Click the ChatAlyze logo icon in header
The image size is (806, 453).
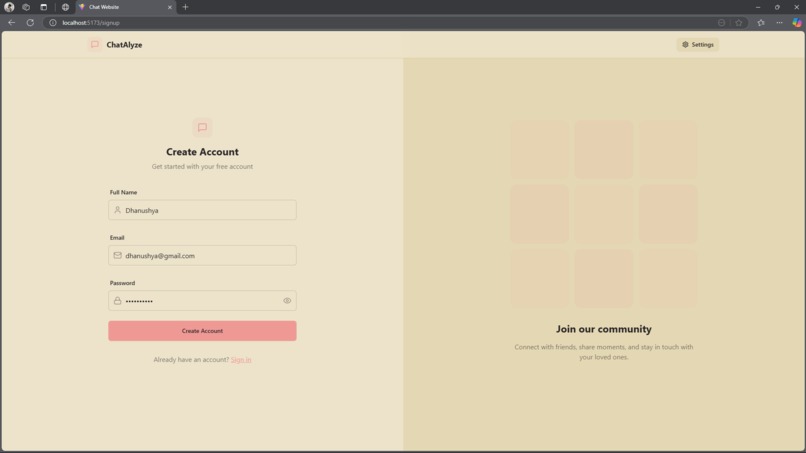click(95, 45)
